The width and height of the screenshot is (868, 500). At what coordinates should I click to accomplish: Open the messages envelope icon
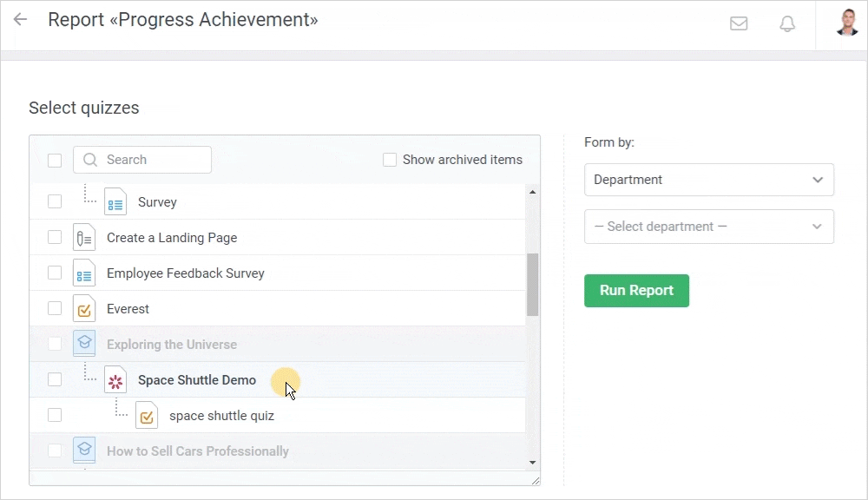pos(739,23)
